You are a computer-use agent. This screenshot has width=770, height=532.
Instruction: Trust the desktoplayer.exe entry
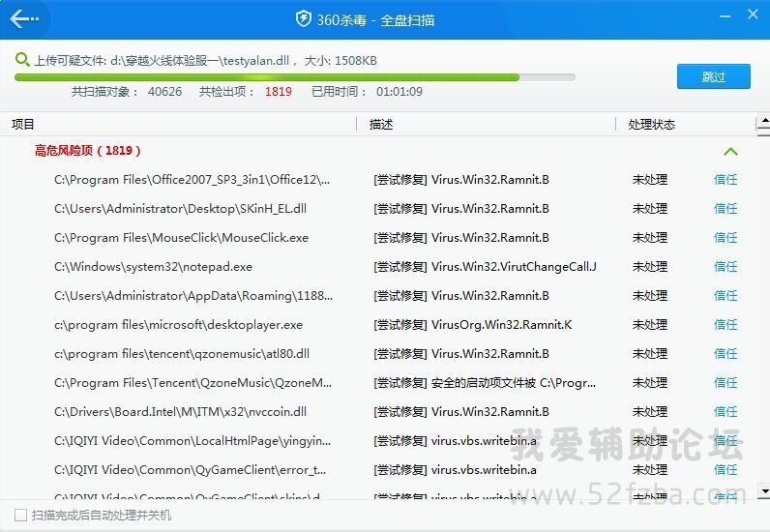pyautogui.click(x=726, y=325)
